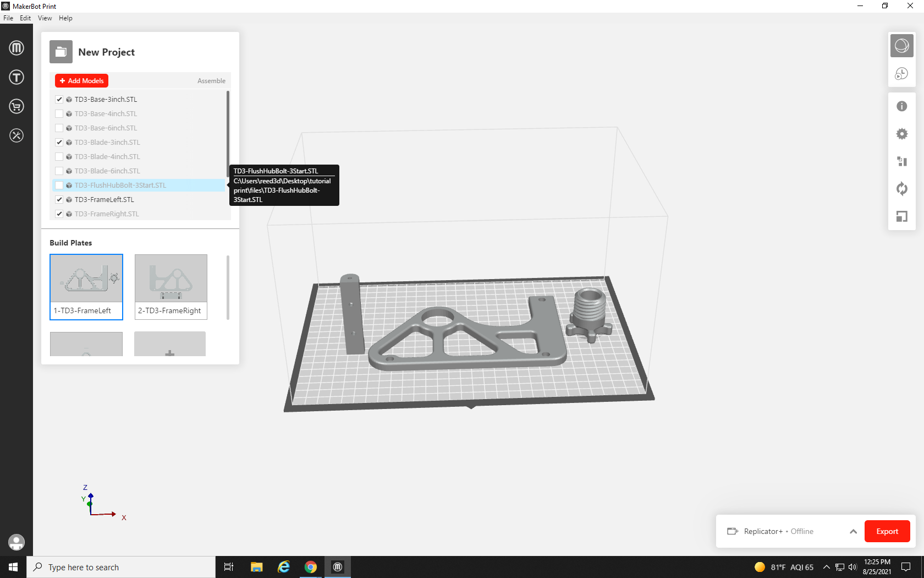Screen dimensions: 924x578
Task: Open the support tools icon in sidebar
Action: 16,135
